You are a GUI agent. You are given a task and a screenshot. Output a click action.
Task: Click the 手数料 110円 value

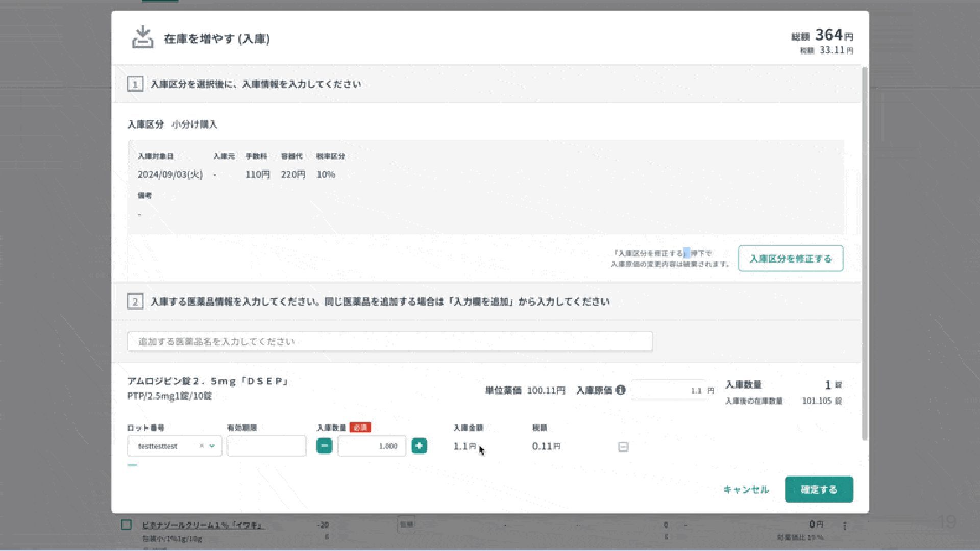[257, 174]
